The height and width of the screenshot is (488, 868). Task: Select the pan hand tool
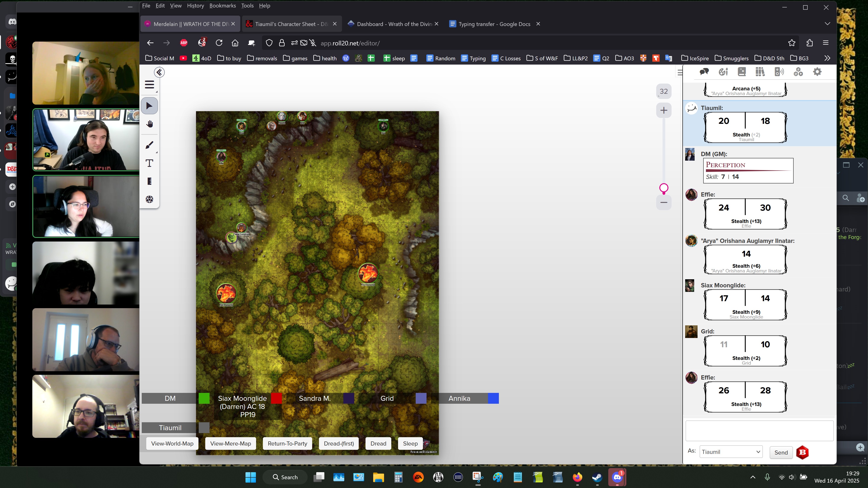[149, 124]
